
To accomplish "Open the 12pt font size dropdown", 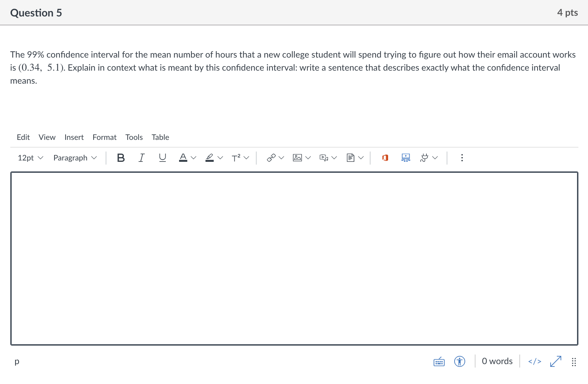I will tap(31, 158).
